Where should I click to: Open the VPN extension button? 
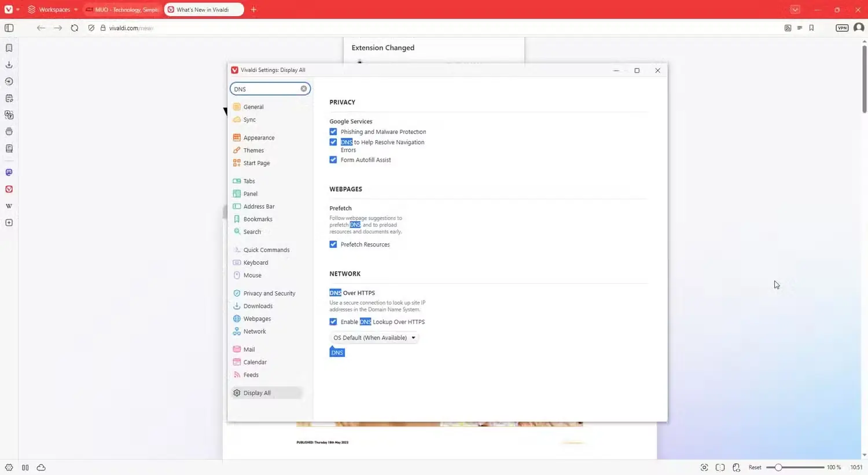coord(842,28)
